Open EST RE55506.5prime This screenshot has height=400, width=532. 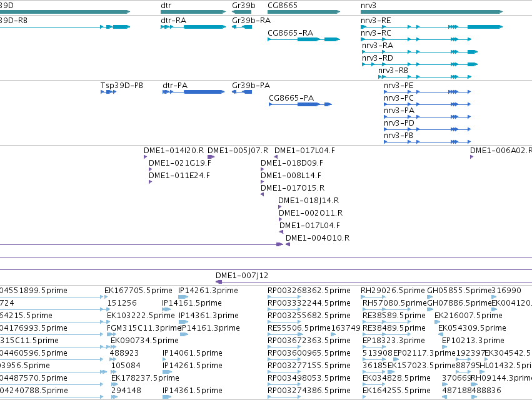tap(284, 334)
